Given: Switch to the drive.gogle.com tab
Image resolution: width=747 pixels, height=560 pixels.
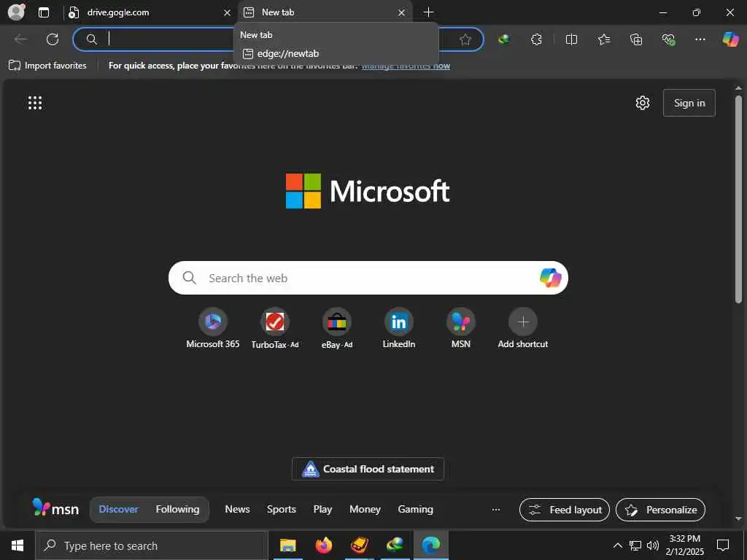Looking at the screenshot, I should (149, 12).
